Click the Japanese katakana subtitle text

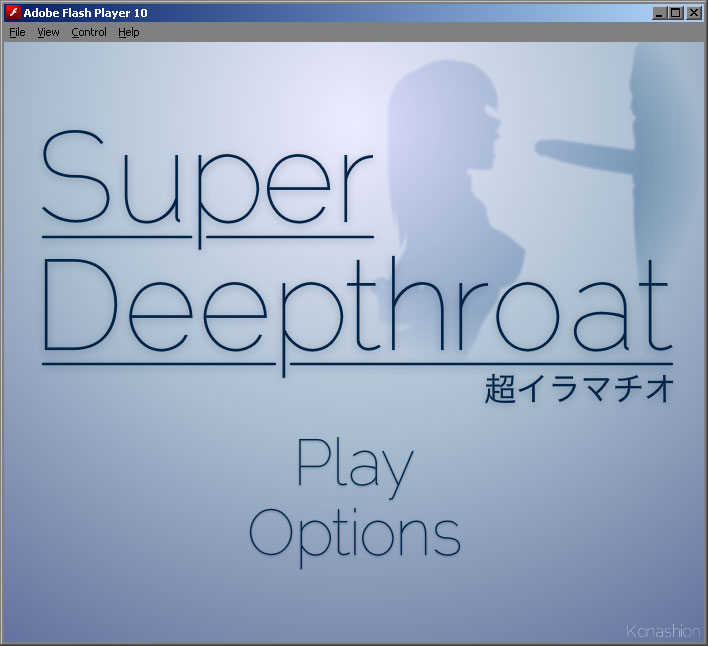coord(577,388)
